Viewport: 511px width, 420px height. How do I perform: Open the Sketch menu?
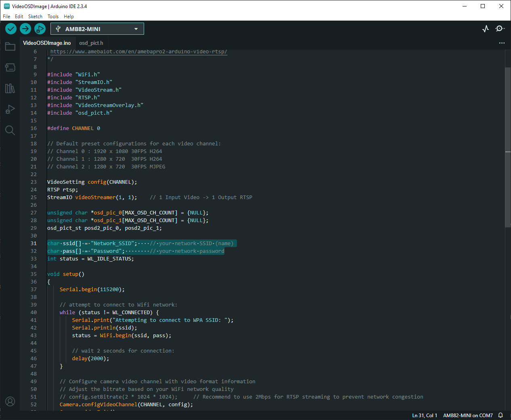[x=35, y=17]
